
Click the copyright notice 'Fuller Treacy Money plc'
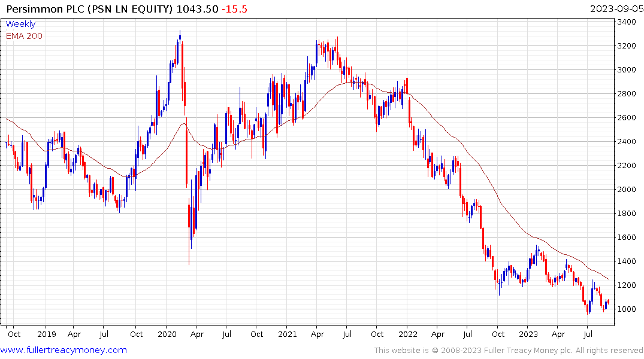point(528,351)
